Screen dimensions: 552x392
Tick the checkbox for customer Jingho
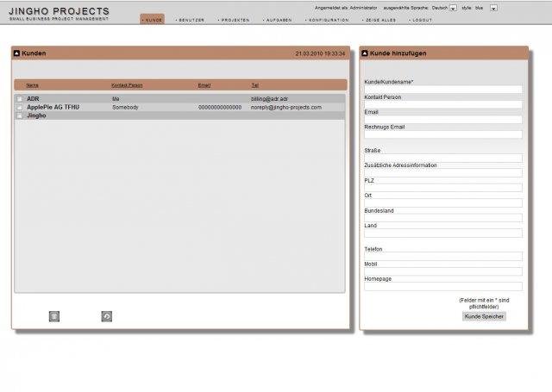[x=20, y=115]
